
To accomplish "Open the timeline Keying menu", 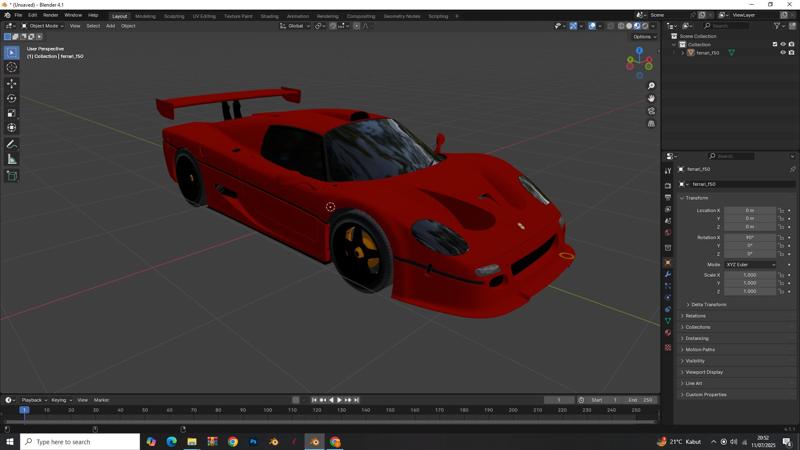I will coord(61,400).
